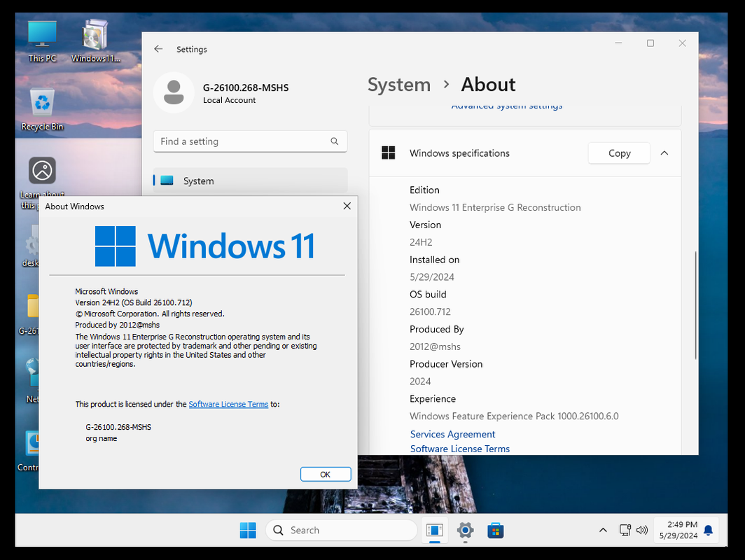Click the Advanced system settings link
Screen dimensions: 745x560
[x=507, y=106]
